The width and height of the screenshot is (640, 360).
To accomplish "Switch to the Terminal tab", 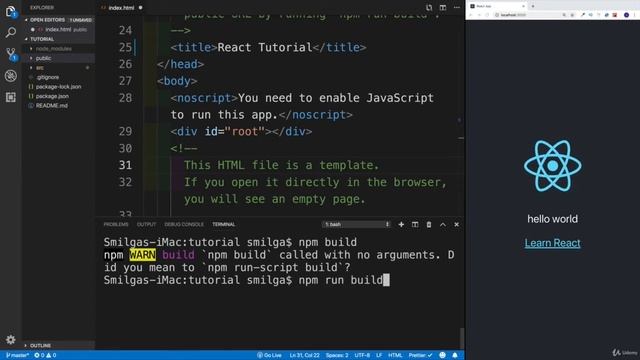I will [224, 224].
